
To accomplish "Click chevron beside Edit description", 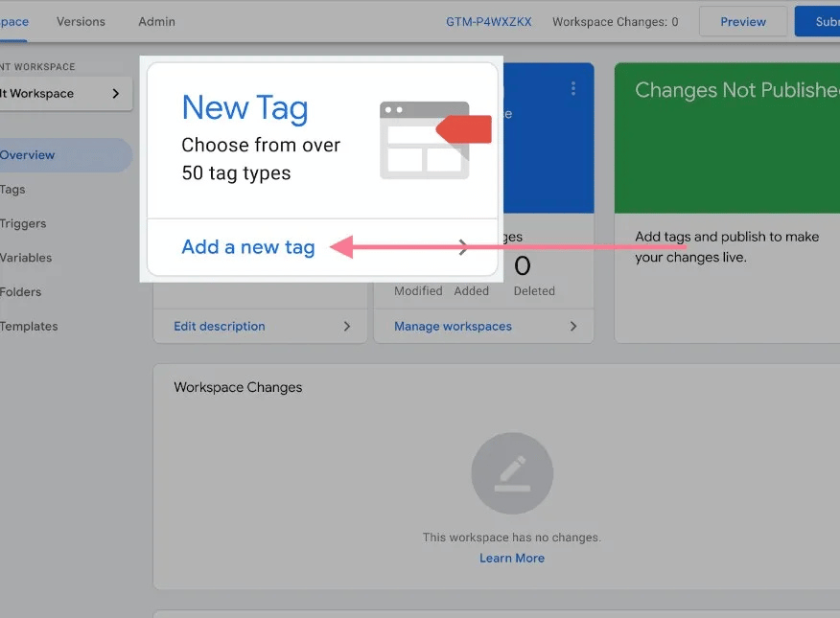I will point(347,327).
